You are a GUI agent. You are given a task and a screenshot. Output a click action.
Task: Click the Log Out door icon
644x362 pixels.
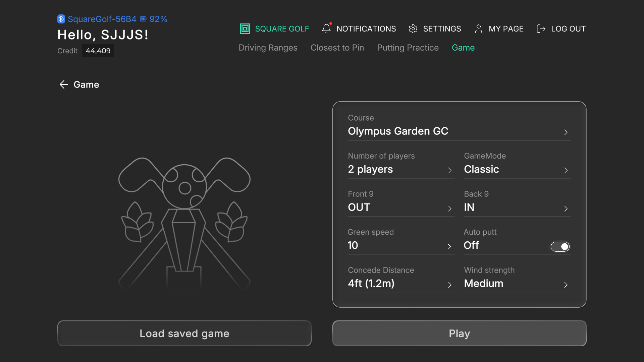coord(541,29)
